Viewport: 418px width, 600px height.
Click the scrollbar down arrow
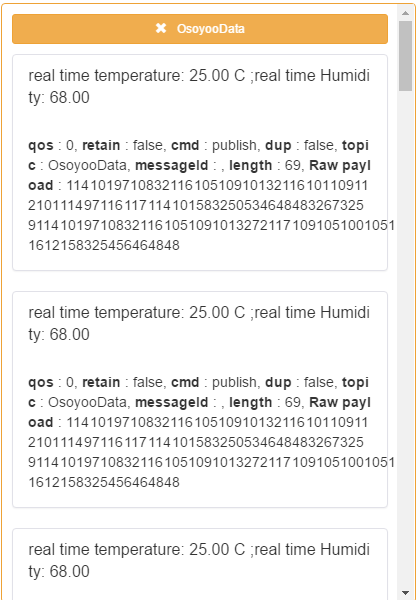click(405, 593)
